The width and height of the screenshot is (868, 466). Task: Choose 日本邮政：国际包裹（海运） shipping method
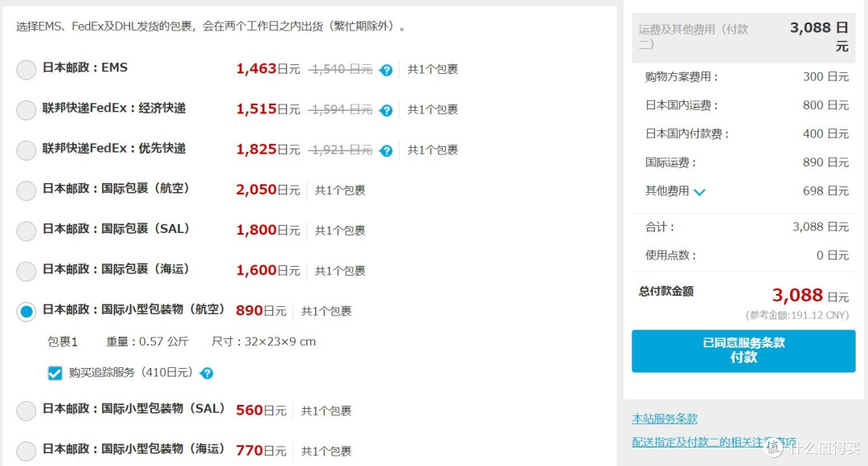click(x=25, y=271)
